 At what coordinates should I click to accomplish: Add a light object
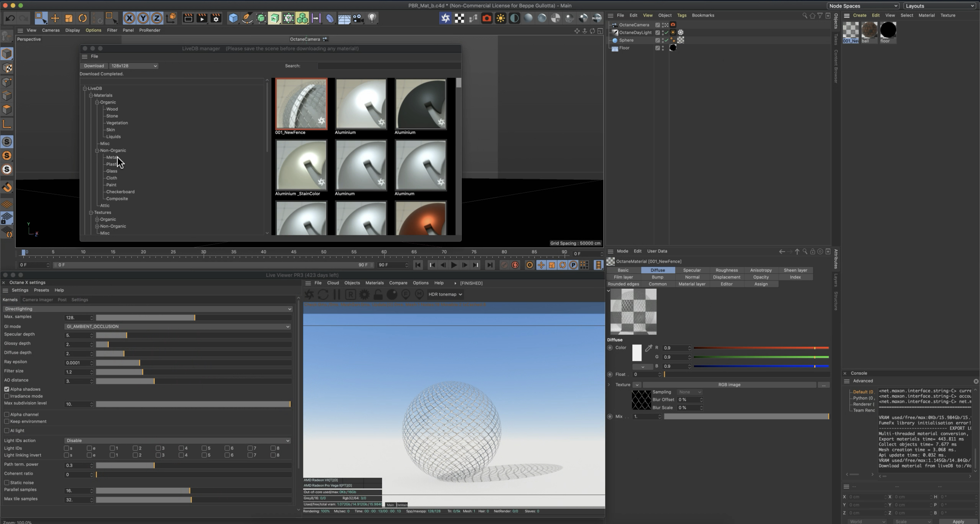tap(372, 18)
